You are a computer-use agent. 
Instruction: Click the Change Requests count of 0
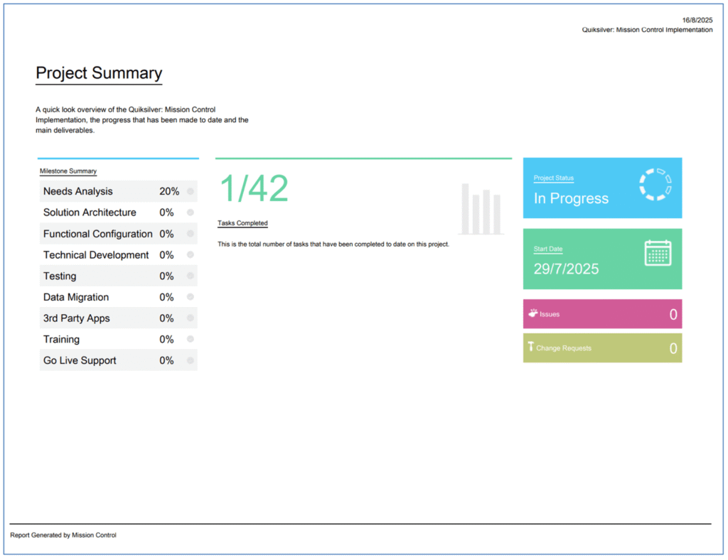pos(673,348)
